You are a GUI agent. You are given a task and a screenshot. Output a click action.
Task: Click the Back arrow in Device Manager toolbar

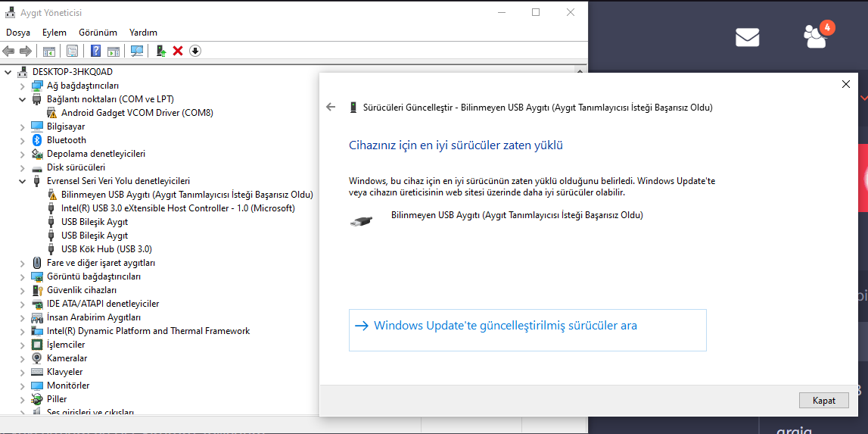[8, 51]
